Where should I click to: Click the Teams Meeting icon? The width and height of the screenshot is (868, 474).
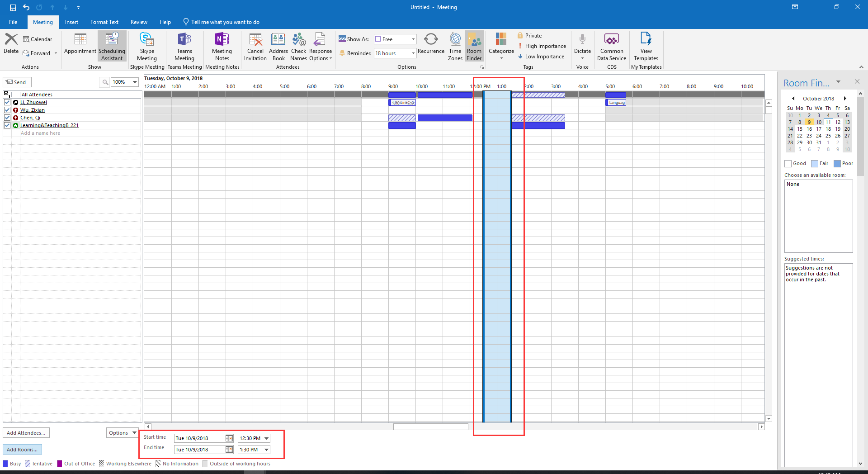coord(184,46)
